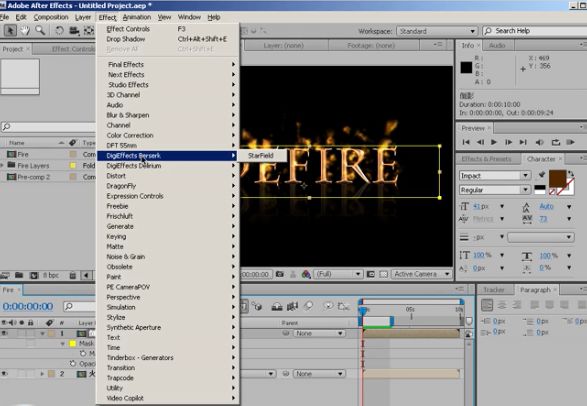The height and width of the screenshot is (406, 587).
Task: Switch to Tracker tab
Action: point(493,290)
